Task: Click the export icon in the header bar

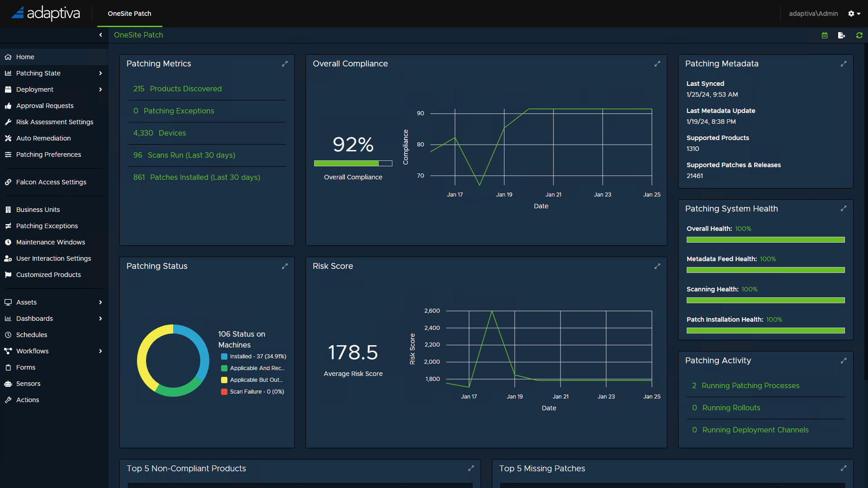Action: tap(841, 35)
